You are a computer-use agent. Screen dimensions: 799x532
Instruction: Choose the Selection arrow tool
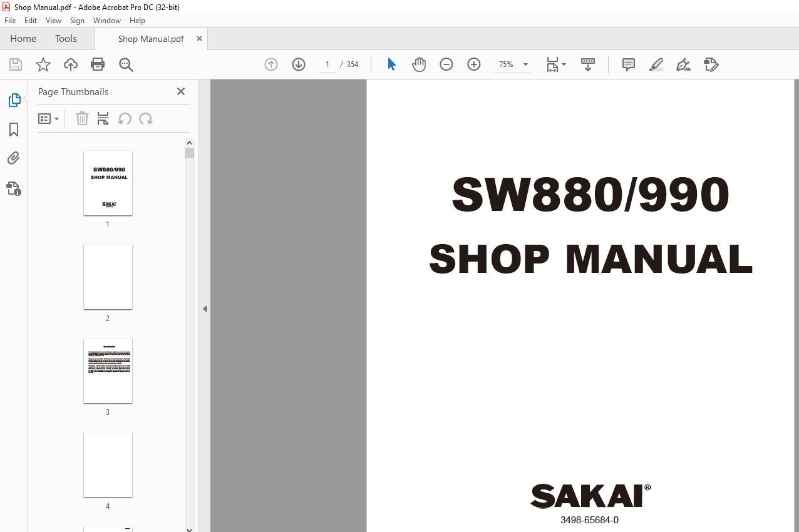[392, 64]
